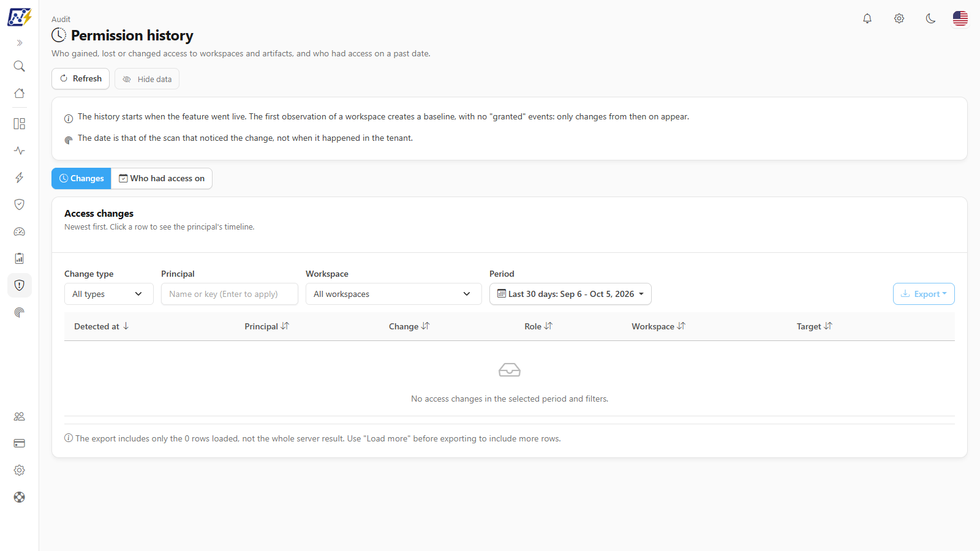Sort by Change column header
Viewport: 980px width, 551px height.
click(x=409, y=326)
